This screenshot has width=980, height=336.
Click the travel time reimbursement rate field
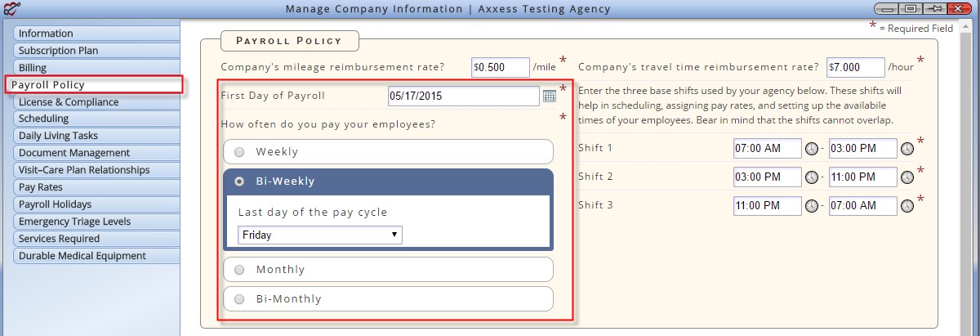(856, 67)
